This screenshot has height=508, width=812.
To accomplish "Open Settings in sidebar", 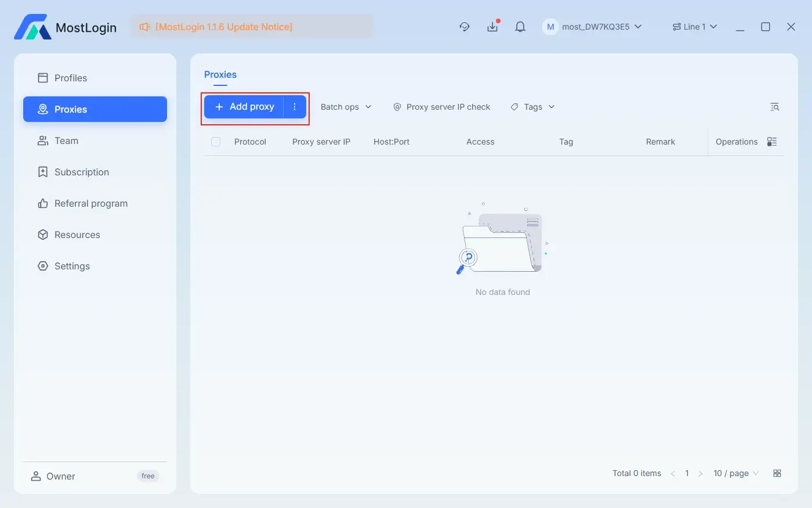I will (95, 266).
